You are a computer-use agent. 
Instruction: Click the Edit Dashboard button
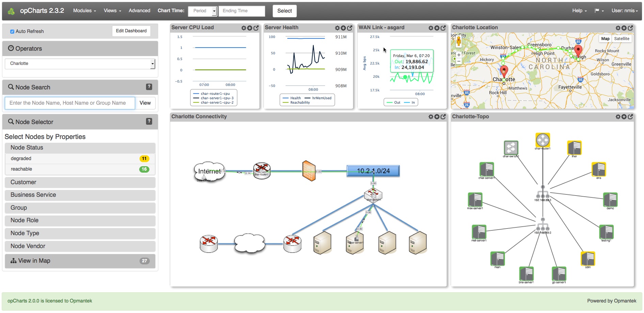(x=131, y=31)
